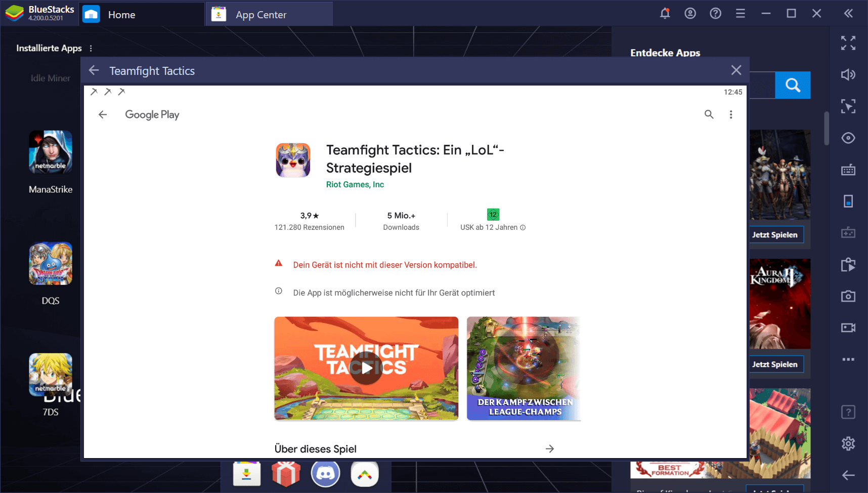Screen dimensions: 868x493
Task: Click the media folder icon in sidebar
Action: (848, 265)
